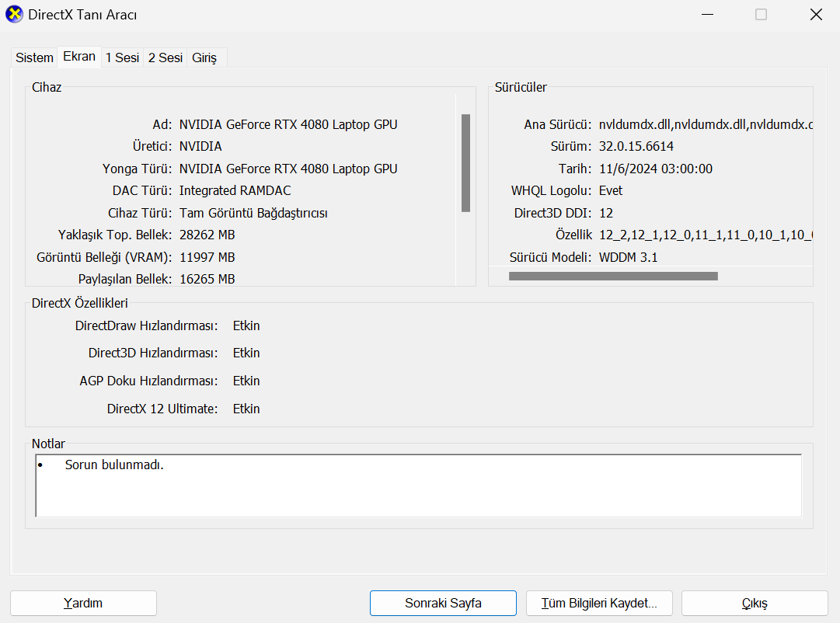Click the Direct3D Hızlandırması Etkin value
The image size is (840, 623).
click(246, 353)
